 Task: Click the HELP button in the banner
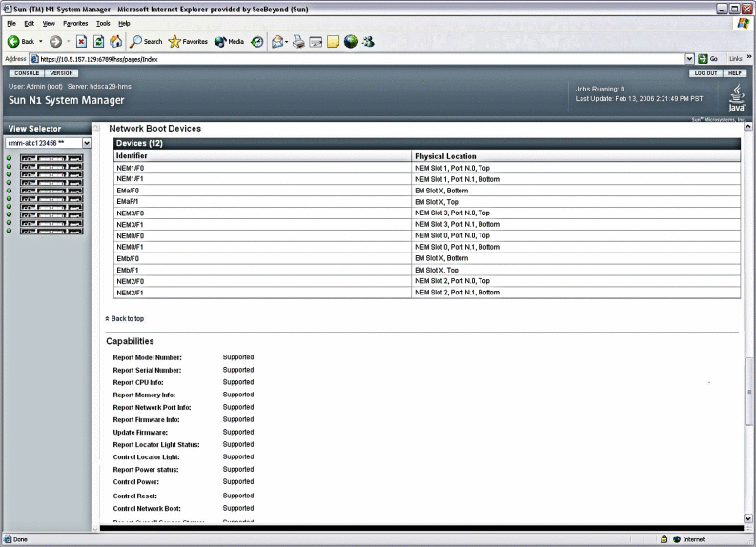(735, 73)
